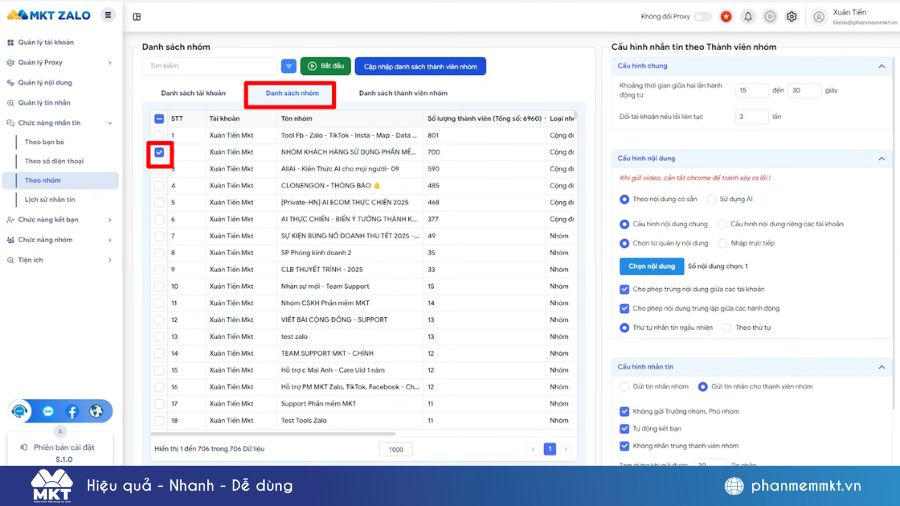The width and height of the screenshot is (900, 506).
Task: Click Cập nhập danh sách thành viên nhóm
Action: pyautogui.click(x=420, y=67)
